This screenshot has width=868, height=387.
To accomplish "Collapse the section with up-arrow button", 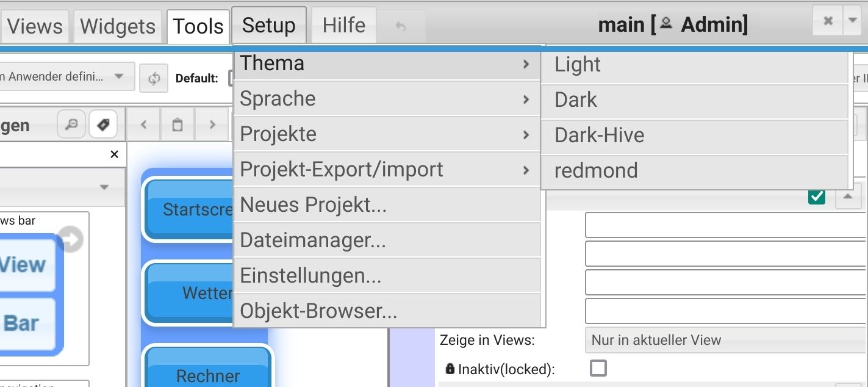I will point(847,197).
